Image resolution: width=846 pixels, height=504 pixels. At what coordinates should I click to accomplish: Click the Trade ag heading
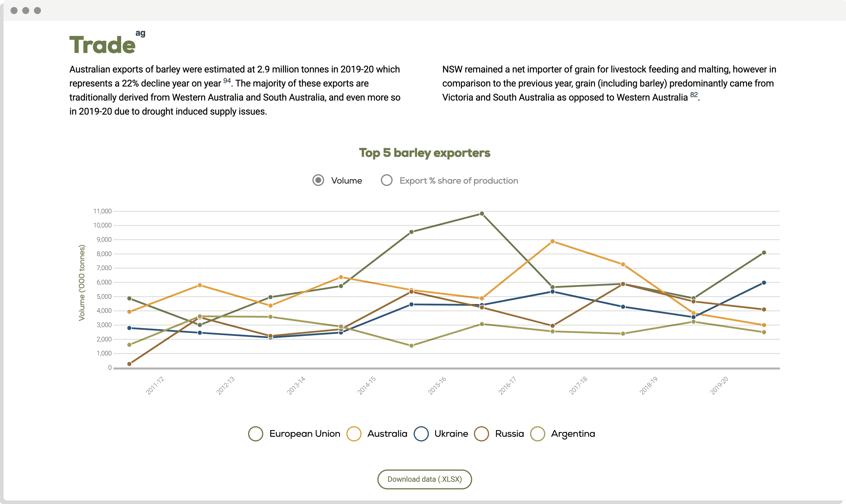point(103,45)
